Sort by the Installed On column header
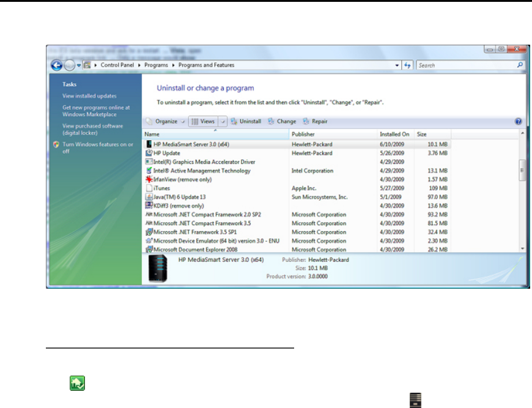The width and height of the screenshot is (532, 408). (395, 135)
